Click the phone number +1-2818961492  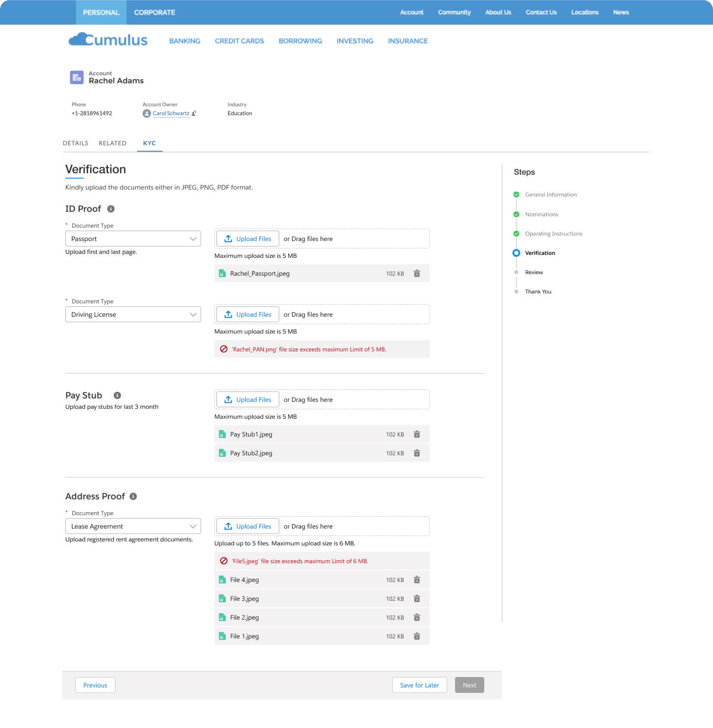pos(92,113)
